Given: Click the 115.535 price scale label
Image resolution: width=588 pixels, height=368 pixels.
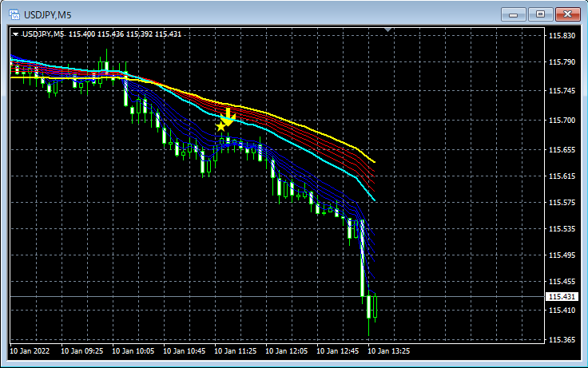Looking at the screenshot, I should tap(562, 228).
